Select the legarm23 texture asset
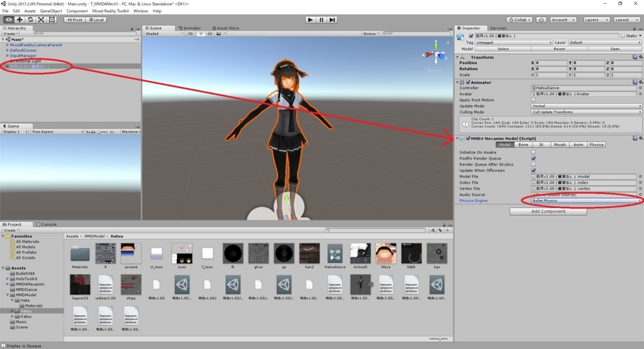This screenshot has height=349, width=644. 80,284
